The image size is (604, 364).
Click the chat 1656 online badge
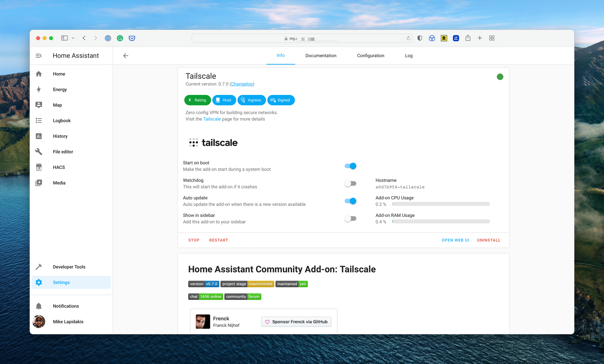pos(206,297)
